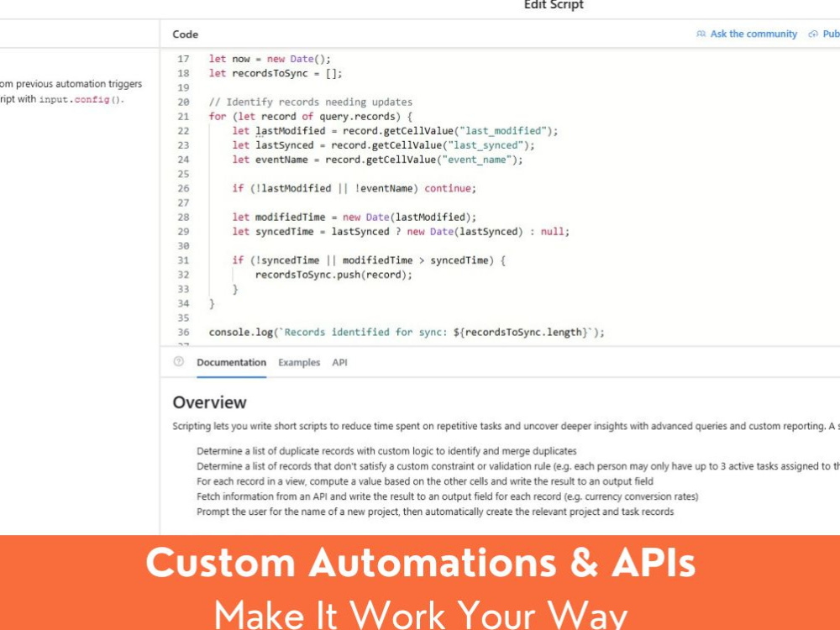Click line number 36 in the gutter
The width and height of the screenshot is (840, 630).
coord(183,332)
